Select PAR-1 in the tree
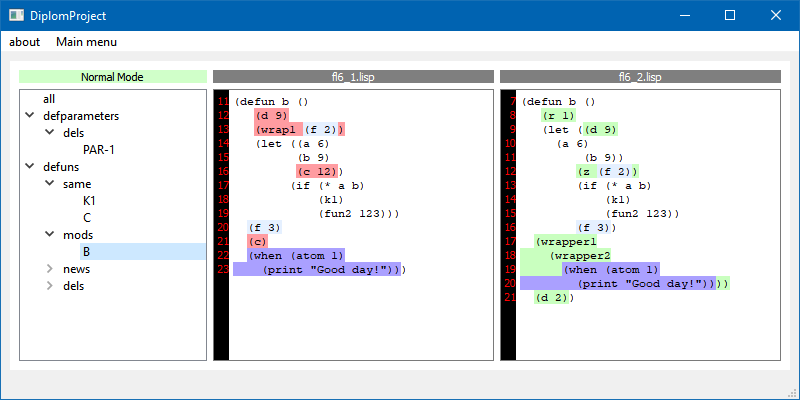The image size is (800, 400). point(99,150)
